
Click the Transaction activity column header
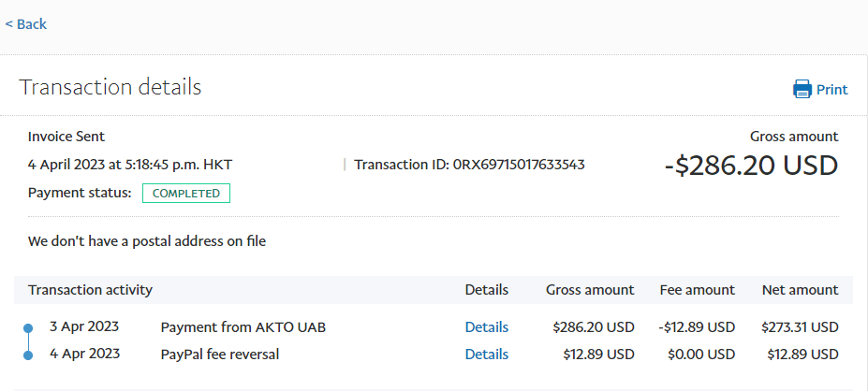point(90,290)
